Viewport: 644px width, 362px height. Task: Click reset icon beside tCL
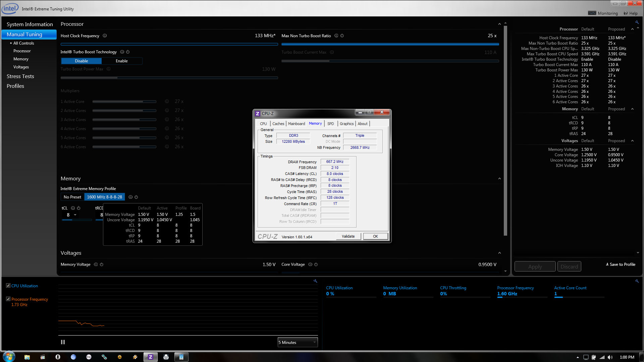pos(78,208)
